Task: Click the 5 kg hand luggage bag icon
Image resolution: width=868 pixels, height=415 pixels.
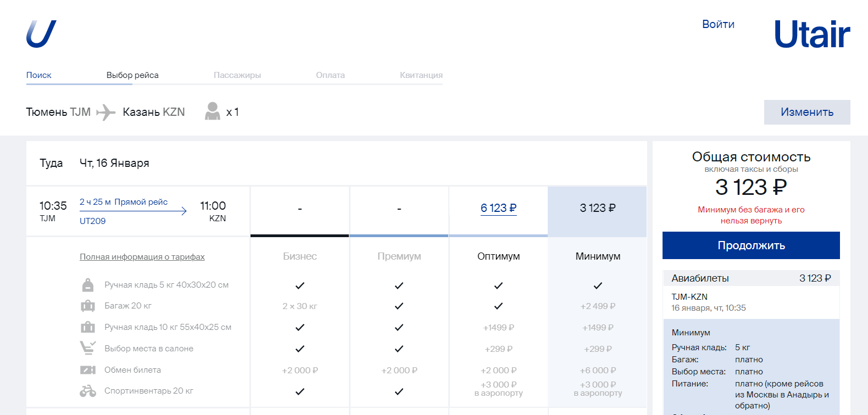Action: pyautogui.click(x=88, y=285)
